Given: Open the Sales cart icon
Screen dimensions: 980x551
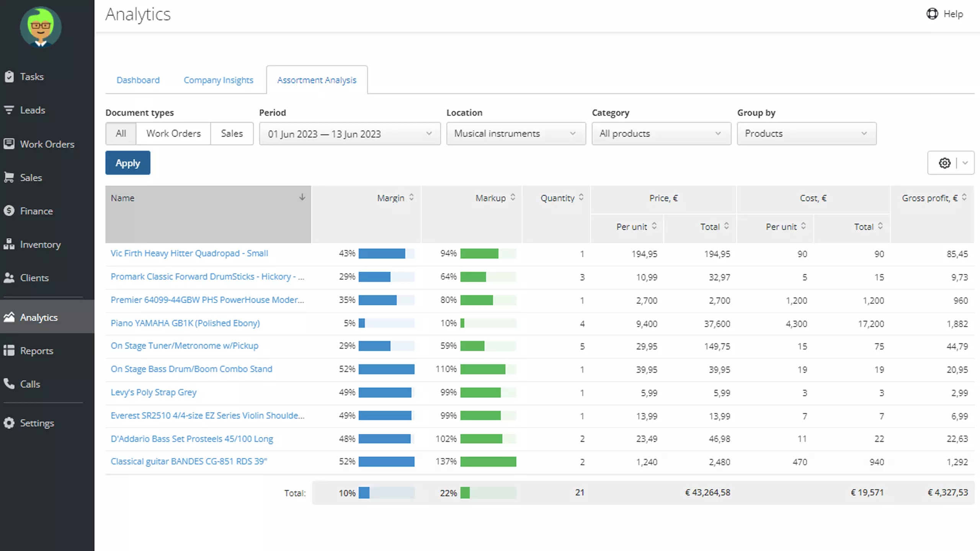Looking at the screenshot, I should (x=9, y=177).
